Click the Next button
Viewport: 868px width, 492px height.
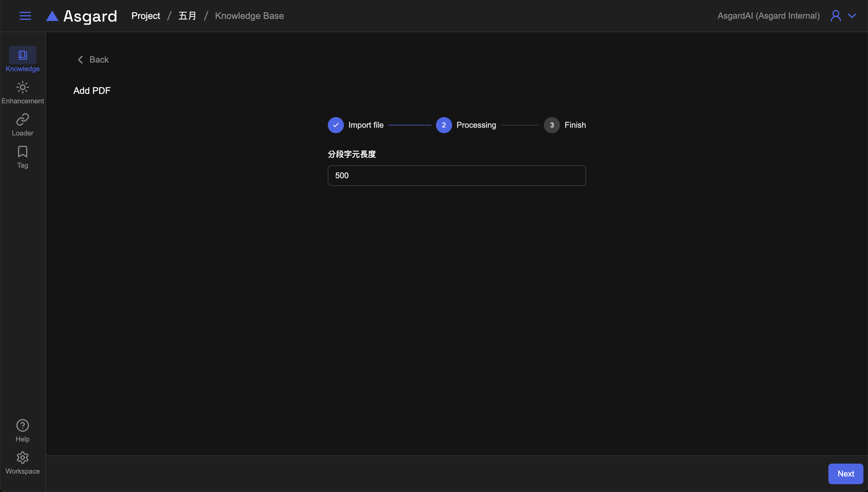click(845, 473)
